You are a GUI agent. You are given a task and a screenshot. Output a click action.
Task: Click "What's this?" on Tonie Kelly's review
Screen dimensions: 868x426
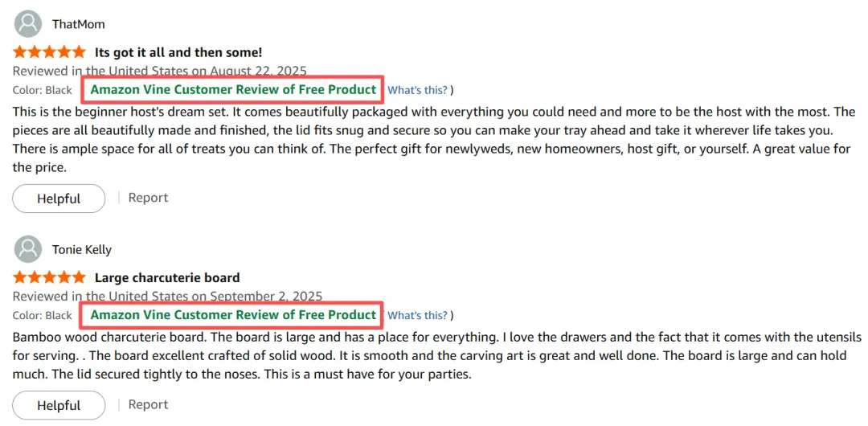[417, 315]
